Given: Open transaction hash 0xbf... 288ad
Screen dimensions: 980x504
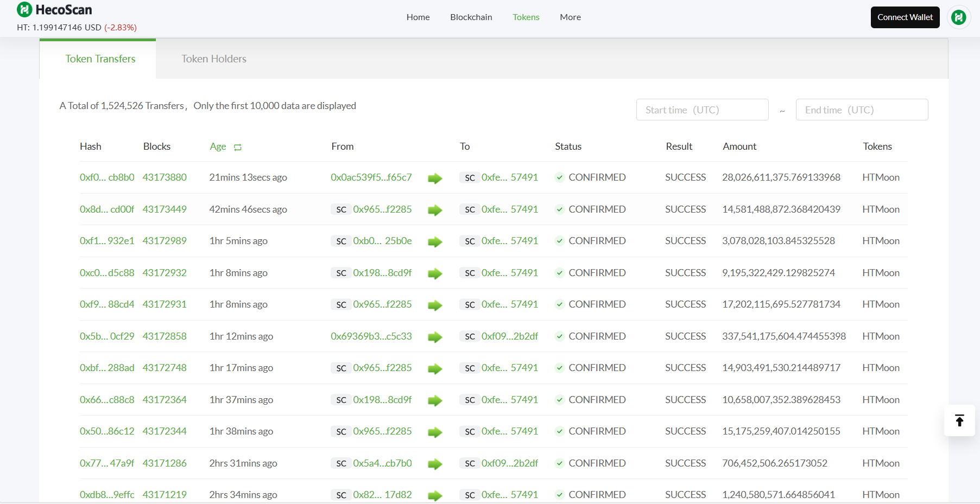Looking at the screenshot, I should pyautogui.click(x=107, y=368).
